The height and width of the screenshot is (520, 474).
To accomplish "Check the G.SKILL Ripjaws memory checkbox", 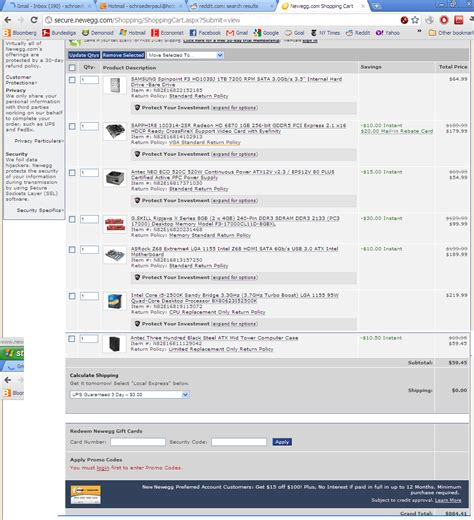I will tap(72, 219).
